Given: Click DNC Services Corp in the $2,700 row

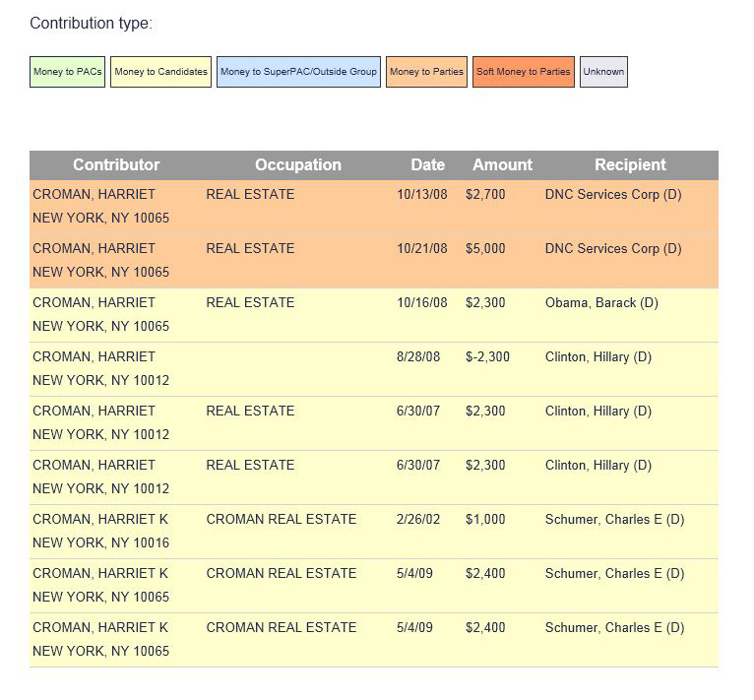Looking at the screenshot, I should (613, 195).
